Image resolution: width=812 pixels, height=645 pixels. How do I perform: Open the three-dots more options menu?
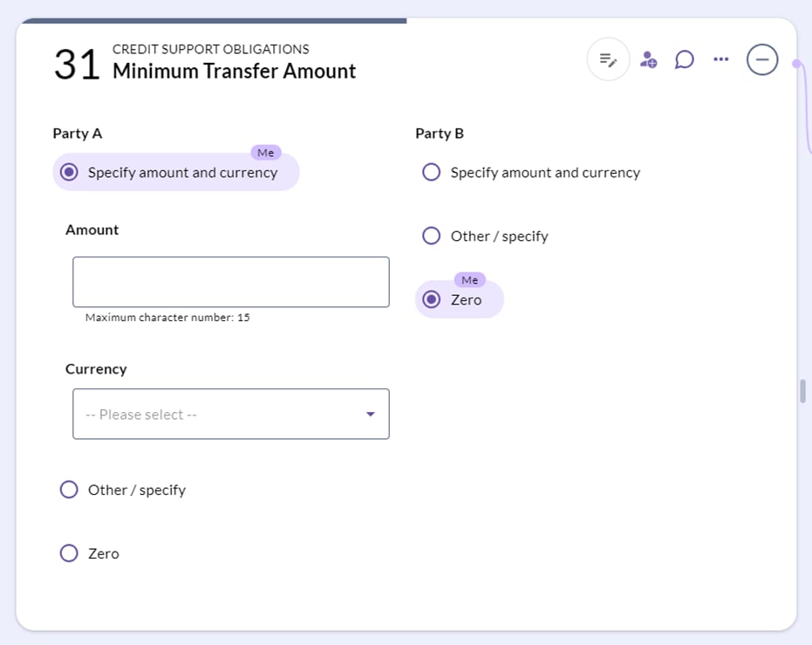click(720, 59)
